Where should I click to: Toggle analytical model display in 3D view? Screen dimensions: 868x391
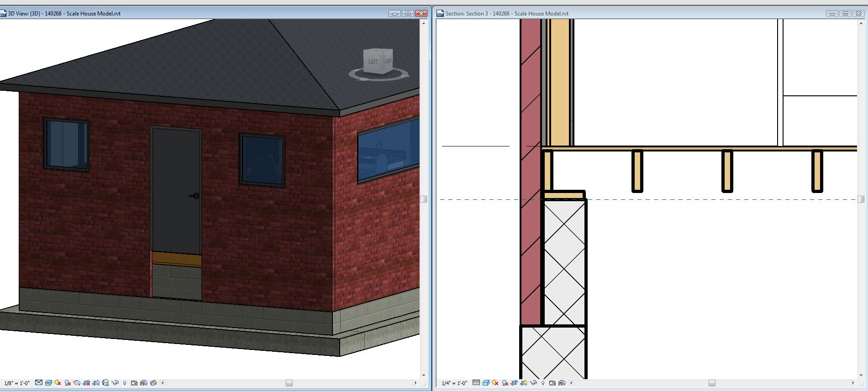[144, 383]
